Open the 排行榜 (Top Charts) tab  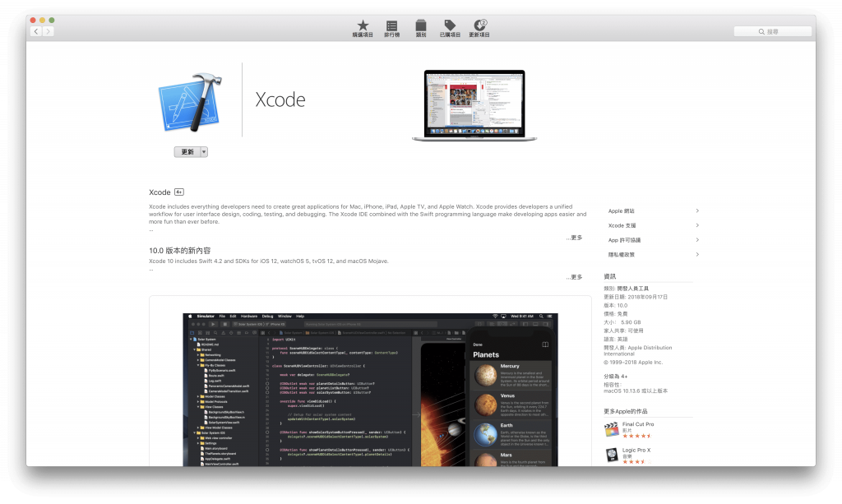coord(391,29)
